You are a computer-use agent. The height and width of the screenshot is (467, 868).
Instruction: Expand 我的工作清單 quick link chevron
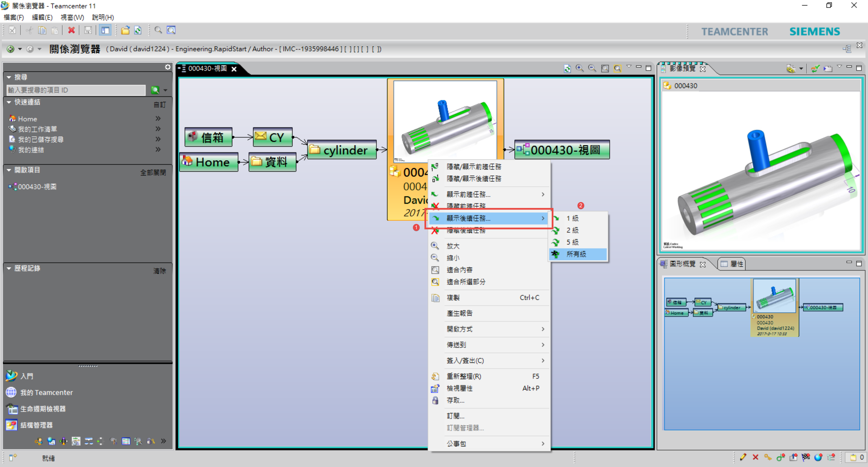click(158, 129)
